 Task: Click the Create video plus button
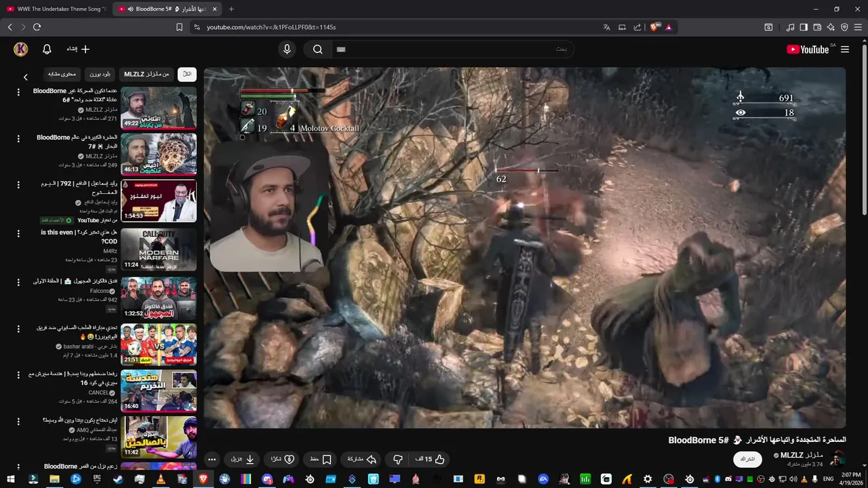pos(79,49)
